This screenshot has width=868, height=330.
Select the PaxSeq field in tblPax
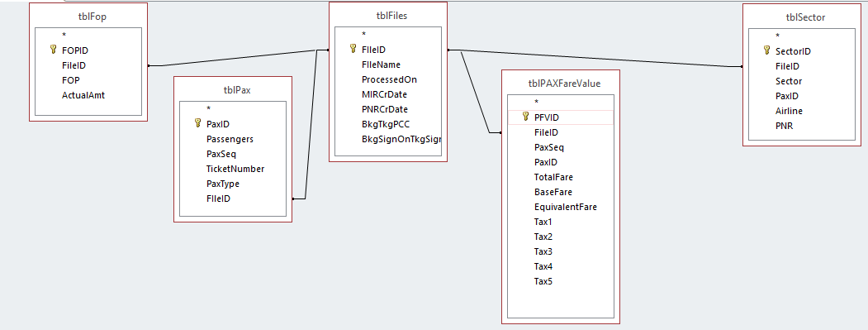pyautogui.click(x=233, y=154)
